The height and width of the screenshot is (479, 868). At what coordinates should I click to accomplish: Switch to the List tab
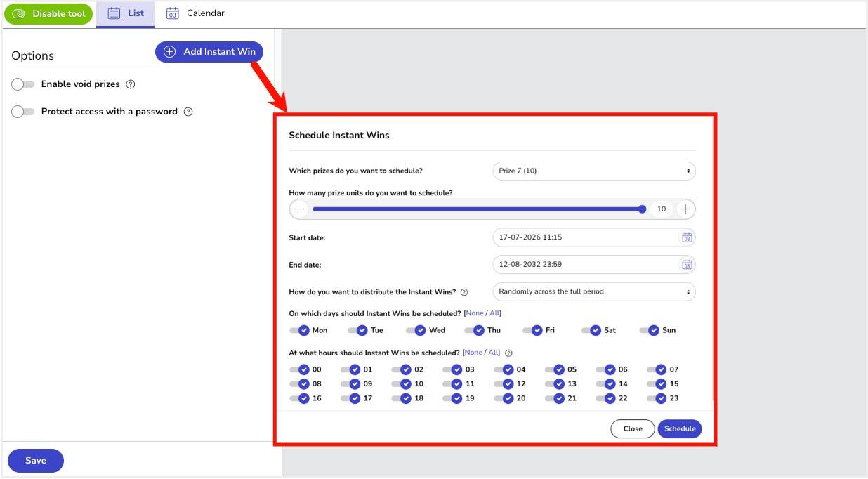click(126, 13)
